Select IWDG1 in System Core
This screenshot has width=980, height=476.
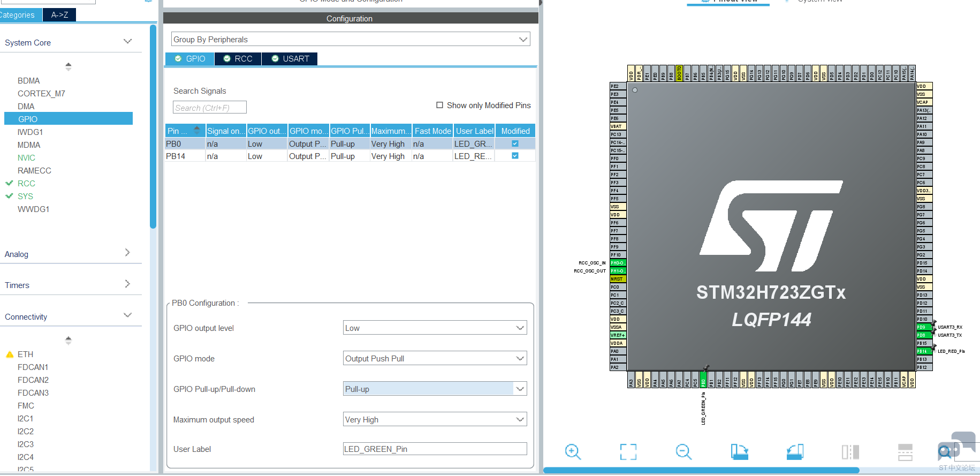tap(31, 132)
